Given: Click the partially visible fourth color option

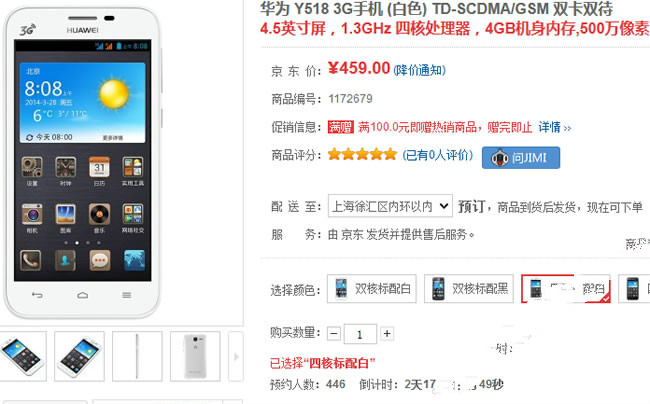Looking at the screenshot, I should click(x=634, y=288).
